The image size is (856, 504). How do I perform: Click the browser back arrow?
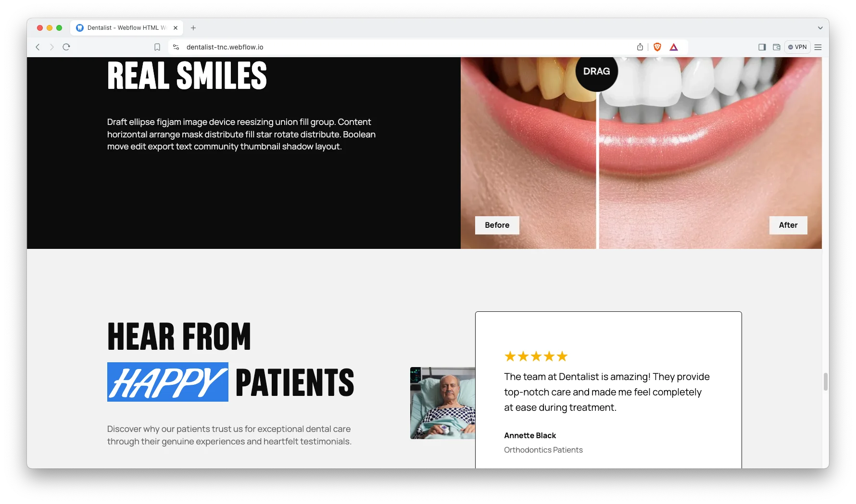(38, 47)
